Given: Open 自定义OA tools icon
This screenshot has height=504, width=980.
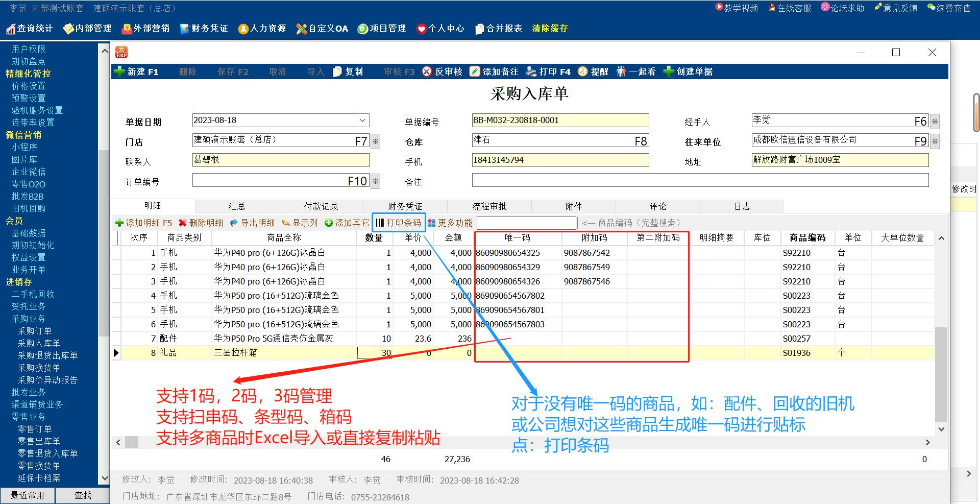Looking at the screenshot, I should click(302, 29).
